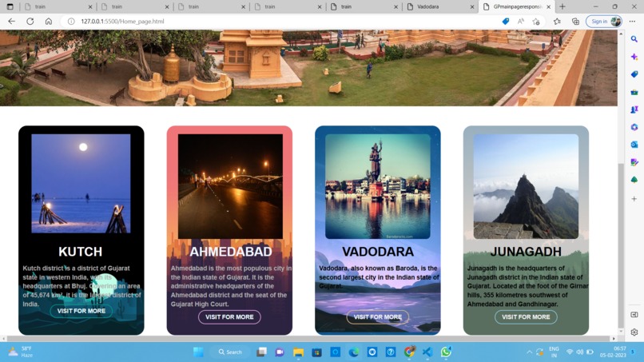The width and height of the screenshot is (644, 362).
Task: Click the horizontal page scrollbar
Action: 308,339
